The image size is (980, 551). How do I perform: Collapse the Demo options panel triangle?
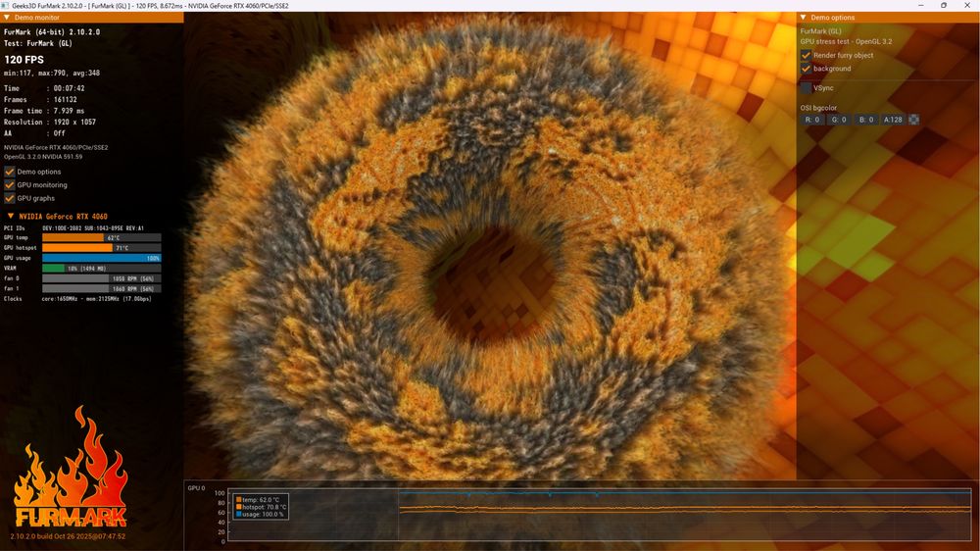pyautogui.click(x=804, y=18)
